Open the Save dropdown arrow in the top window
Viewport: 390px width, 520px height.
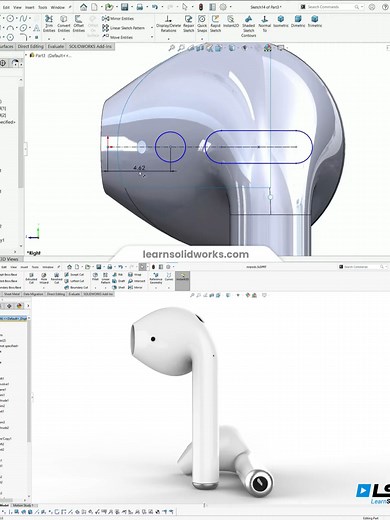(x=132, y=7)
